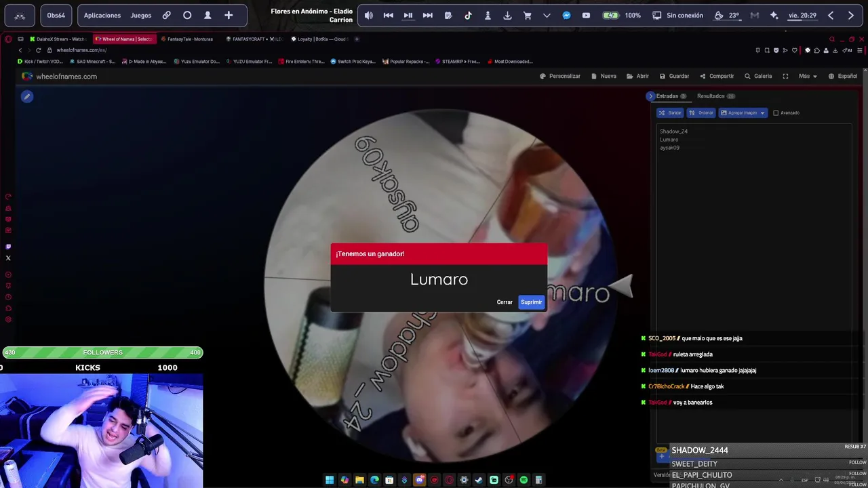Click the shopping cart icon
Image resolution: width=868 pixels, height=488 pixels.
[x=527, y=16]
